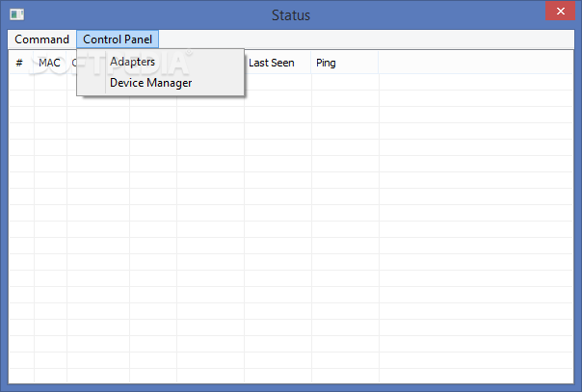Sort by the Last Seen column header
Viewport: 582px width, 392px height.
pyautogui.click(x=278, y=63)
